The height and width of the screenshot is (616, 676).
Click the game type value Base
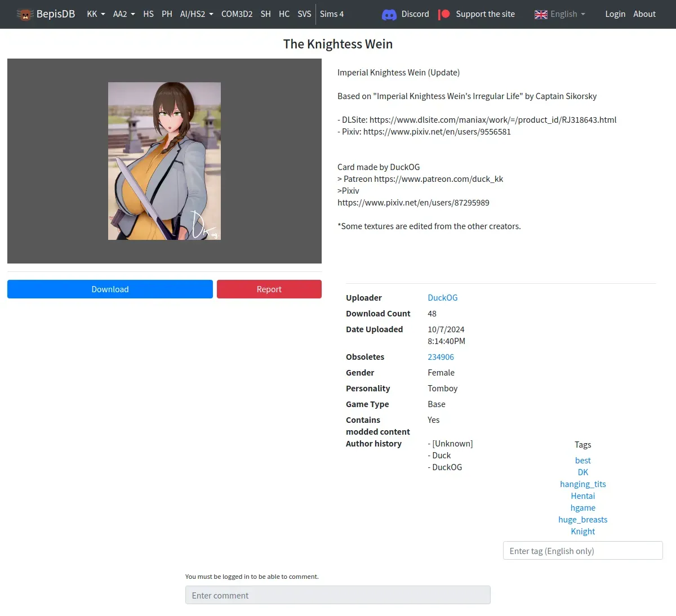coord(437,404)
